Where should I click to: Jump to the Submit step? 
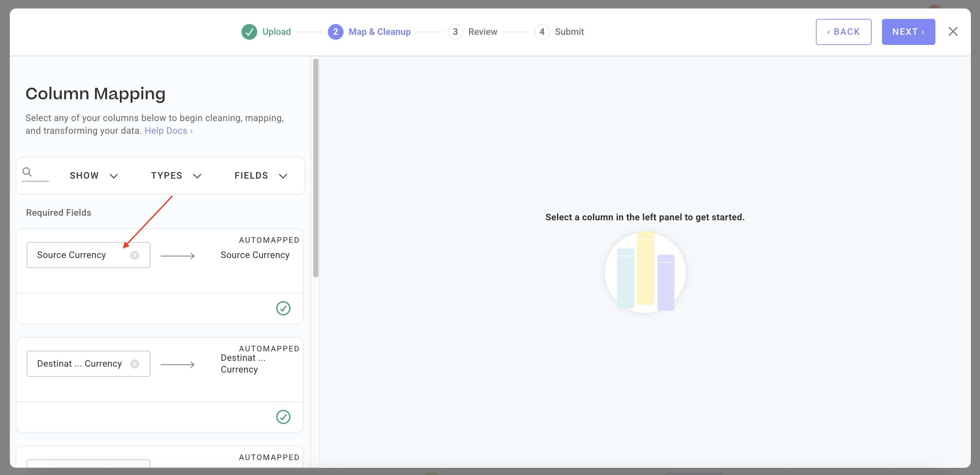(x=569, y=32)
